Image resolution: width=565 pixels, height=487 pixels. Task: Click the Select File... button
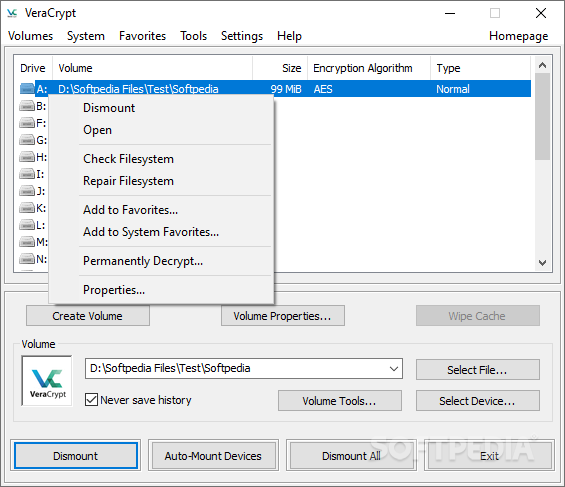point(477,370)
